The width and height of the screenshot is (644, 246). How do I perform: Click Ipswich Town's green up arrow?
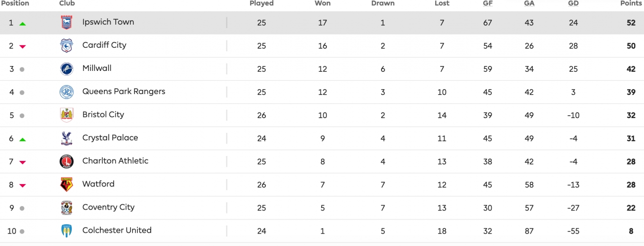click(22, 24)
